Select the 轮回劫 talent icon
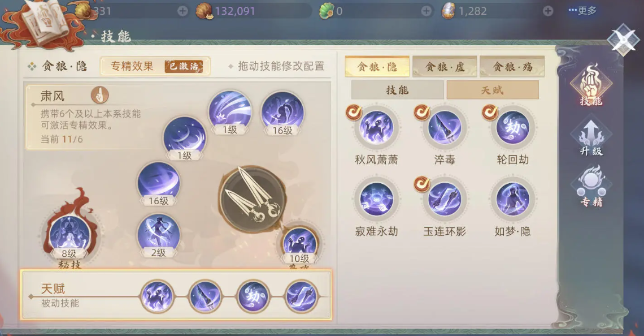This screenshot has width=644, height=336. click(x=512, y=128)
